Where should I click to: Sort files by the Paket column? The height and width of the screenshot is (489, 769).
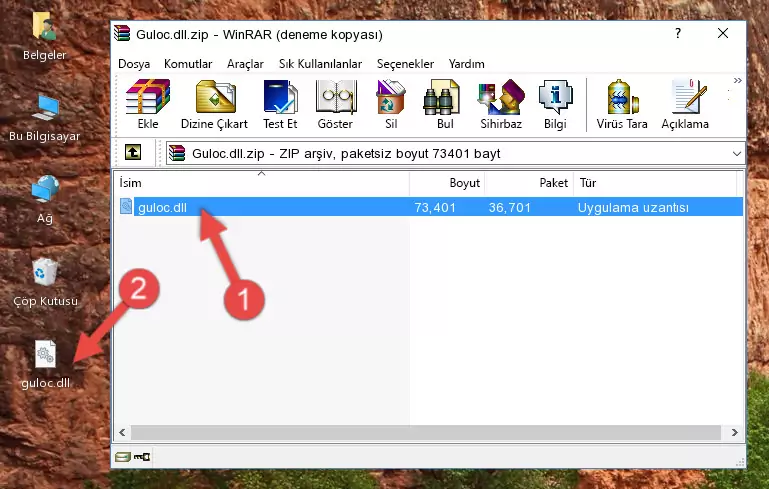(529, 183)
